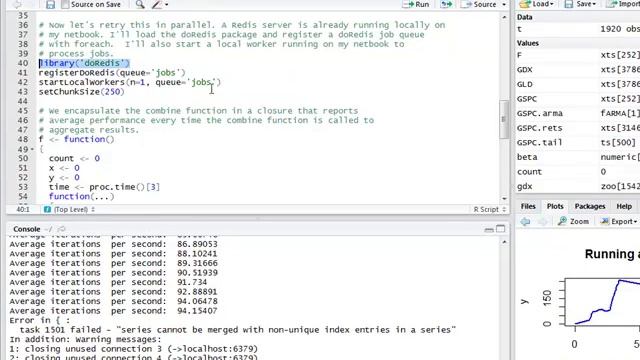
Task: Run the selected line with Run
Action: point(416,4)
